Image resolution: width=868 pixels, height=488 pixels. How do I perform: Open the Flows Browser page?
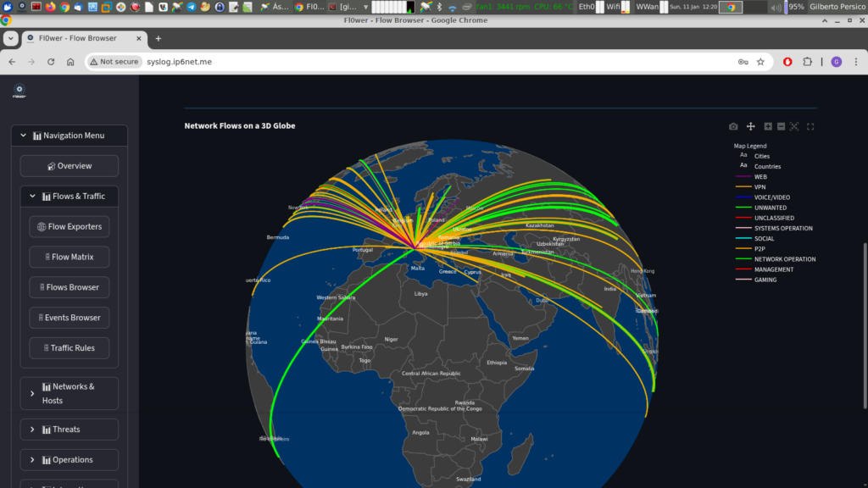70,287
